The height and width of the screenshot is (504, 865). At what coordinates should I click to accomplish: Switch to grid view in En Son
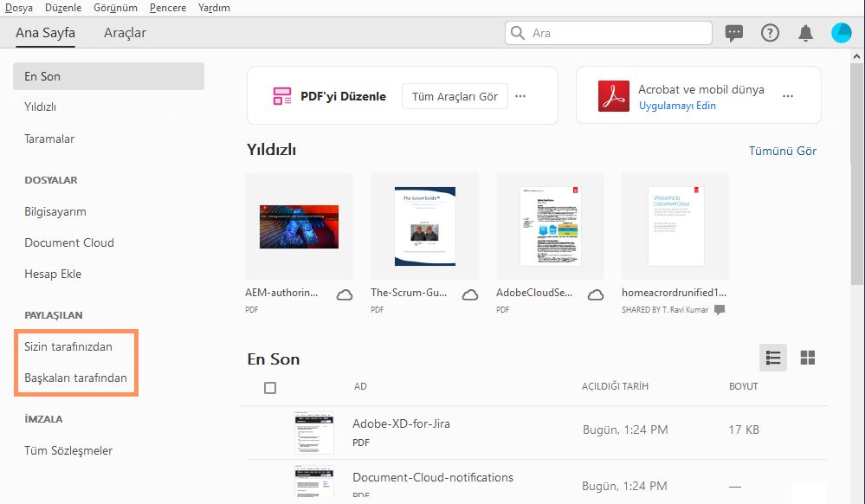[808, 358]
